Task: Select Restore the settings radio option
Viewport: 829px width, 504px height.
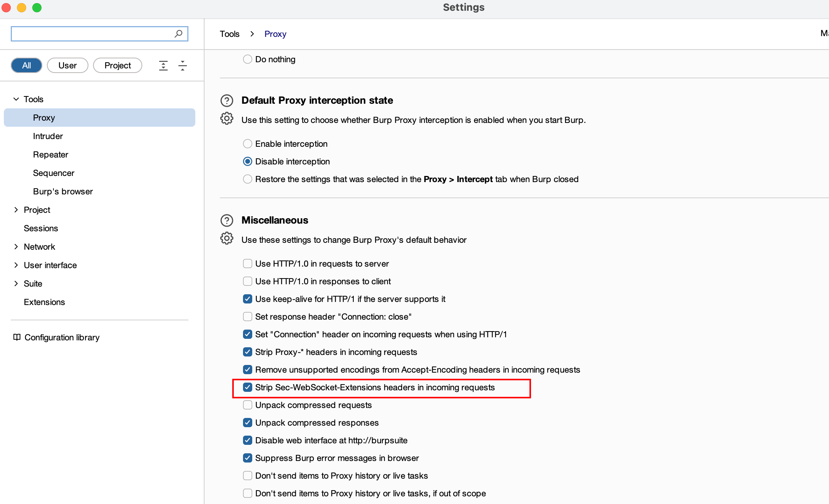Action: [x=248, y=179]
